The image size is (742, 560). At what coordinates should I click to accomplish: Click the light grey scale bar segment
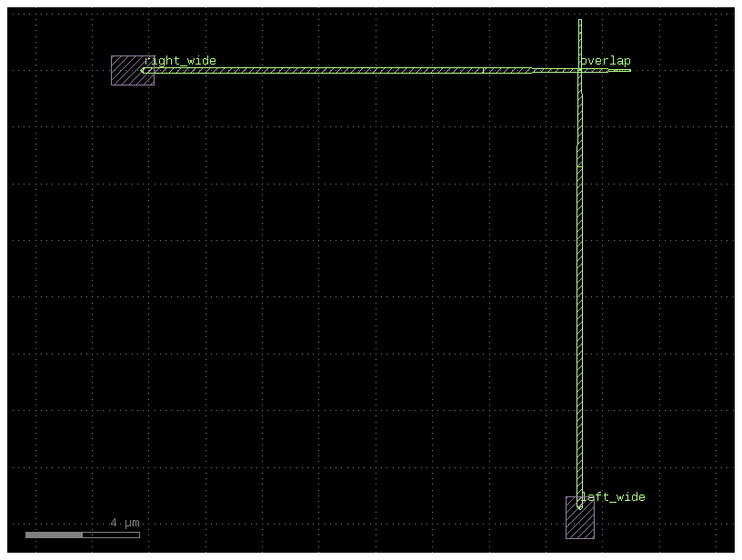tap(54, 535)
